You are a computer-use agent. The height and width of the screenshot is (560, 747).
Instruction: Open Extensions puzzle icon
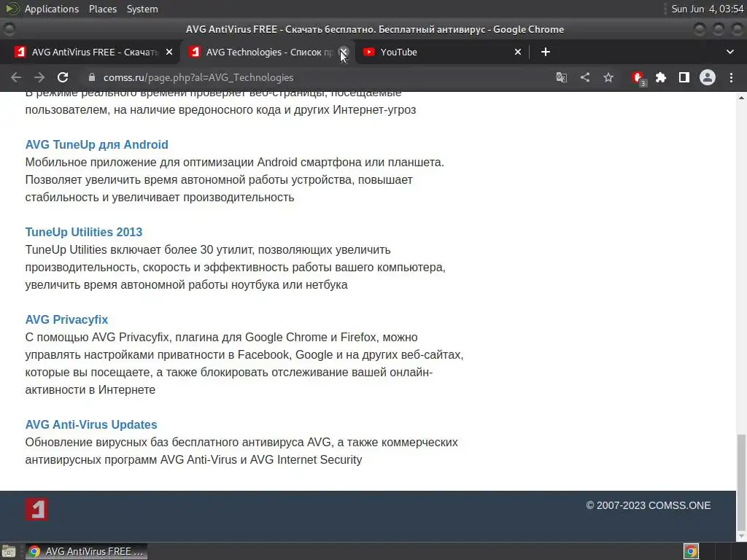(661, 77)
